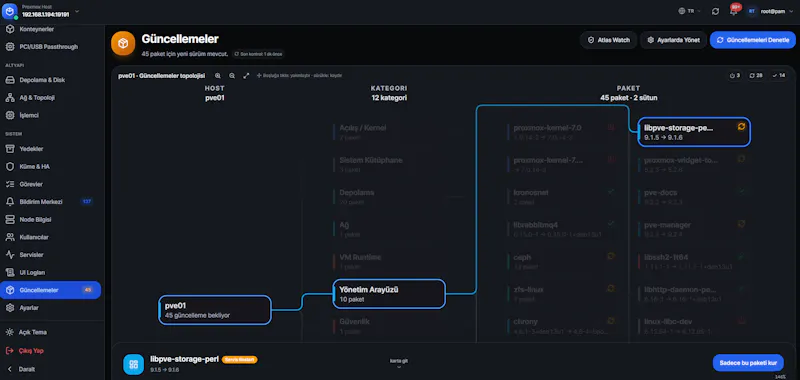Select the VM Runtime category node
Image resolution: width=800 pixels, height=380 pixels.
click(389, 261)
